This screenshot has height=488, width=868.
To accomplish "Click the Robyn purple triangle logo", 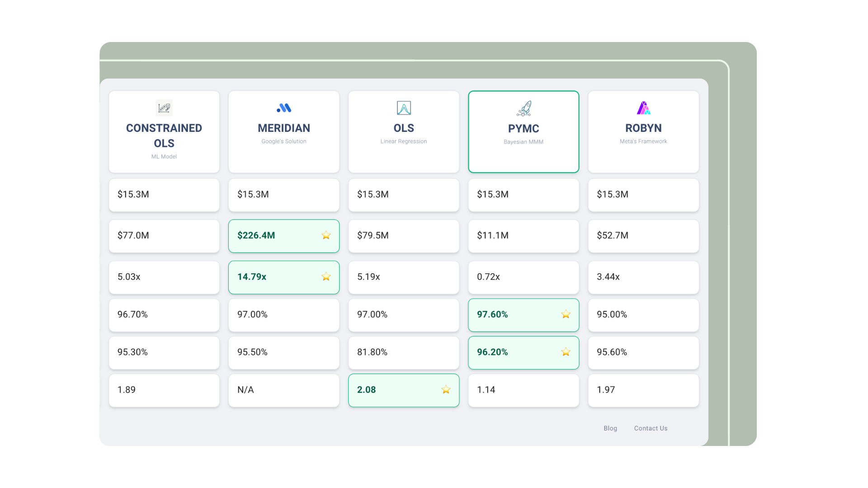I will 643,108.
